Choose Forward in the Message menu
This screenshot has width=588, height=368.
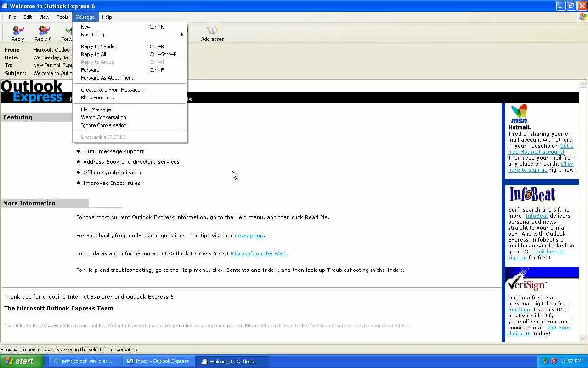[130, 70]
